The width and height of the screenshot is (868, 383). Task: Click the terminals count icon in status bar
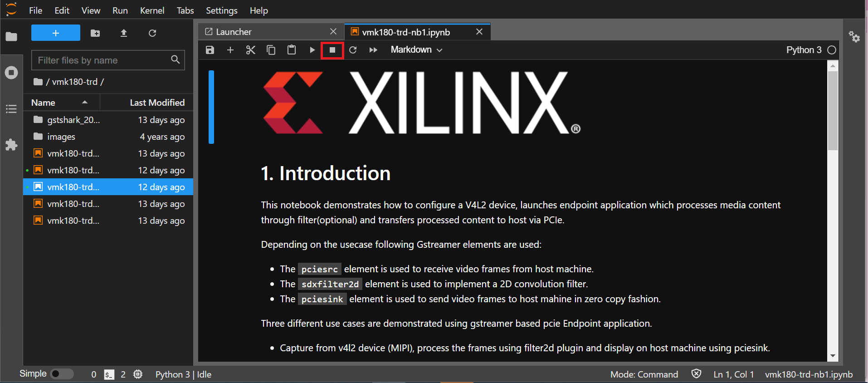click(x=109, y=374)
